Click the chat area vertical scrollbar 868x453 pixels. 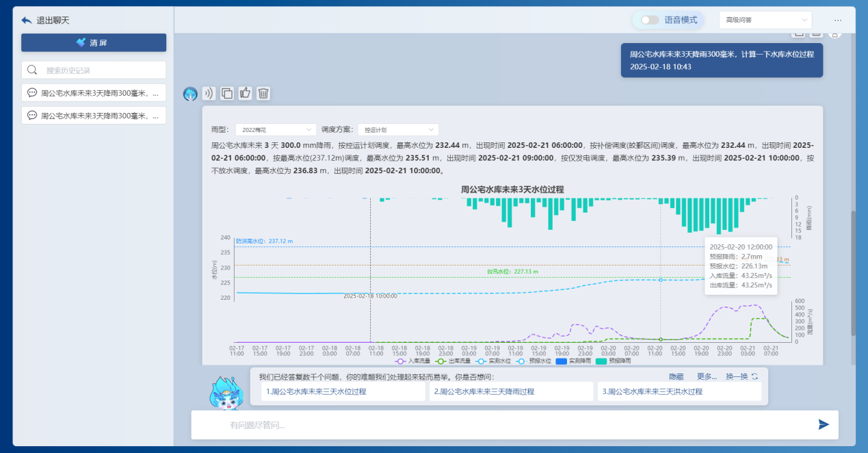[852, 274]
